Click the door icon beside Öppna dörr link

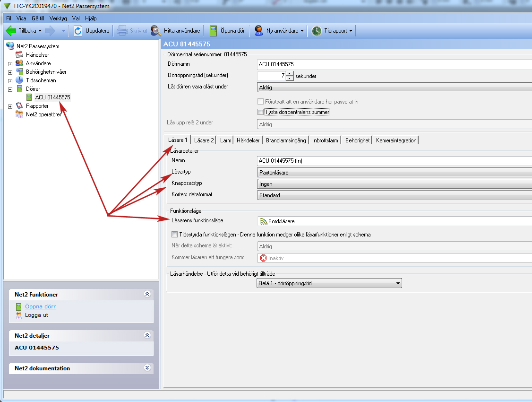[x=18, y=307]
